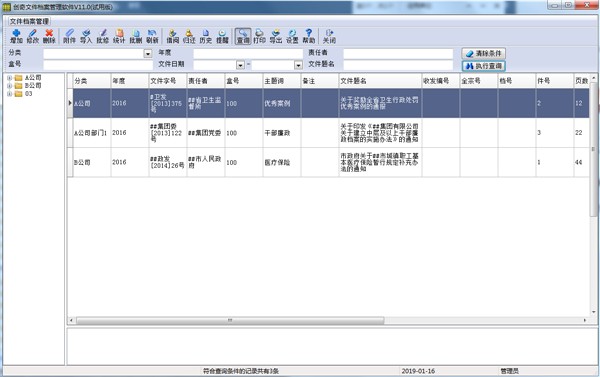This screenshot has height=377, width=600.
Task: Click the 打印 print icon
Action: (259, 36)
